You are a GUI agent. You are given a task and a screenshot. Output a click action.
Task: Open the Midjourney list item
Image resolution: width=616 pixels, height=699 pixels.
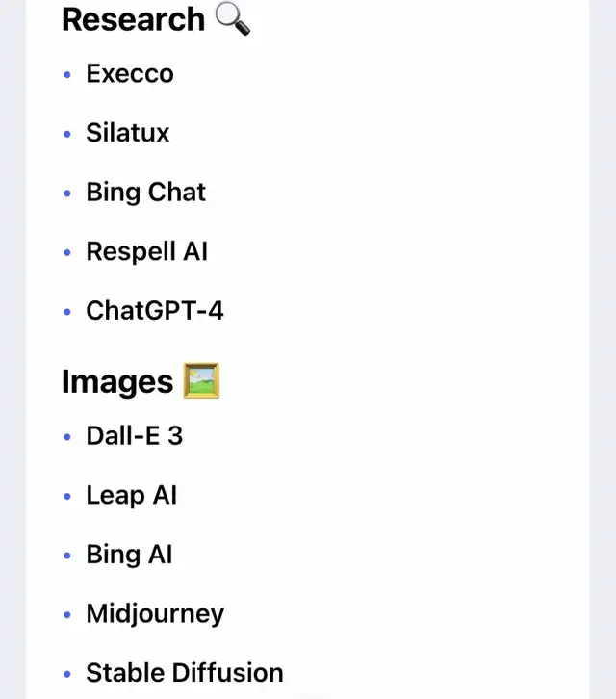(155, 614)
